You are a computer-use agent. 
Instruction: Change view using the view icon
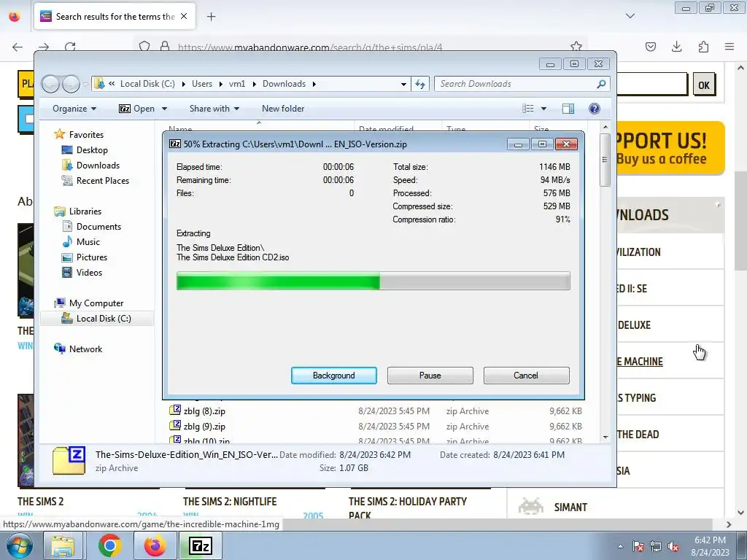528,109
